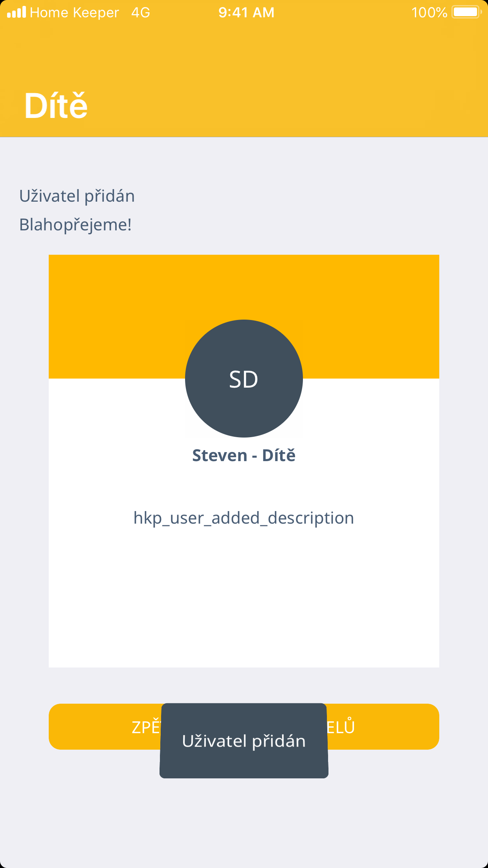Tap the 9:41 AM clock
The height and width of the screenshot is (868, 488).
246,13
